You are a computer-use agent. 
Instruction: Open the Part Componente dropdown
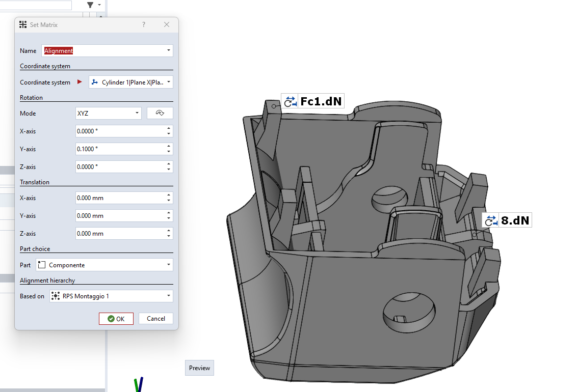pyautogui.click(x=168, y=265)
